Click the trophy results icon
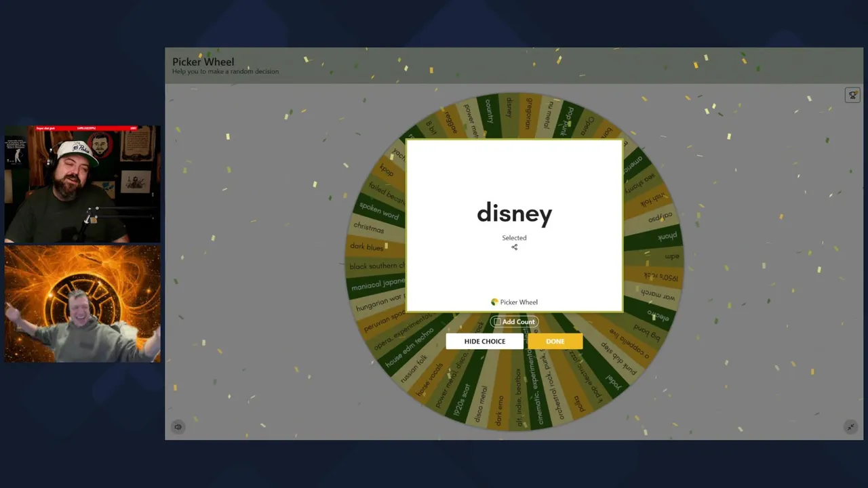Viewport: 868px width, 488px height. 852,95
